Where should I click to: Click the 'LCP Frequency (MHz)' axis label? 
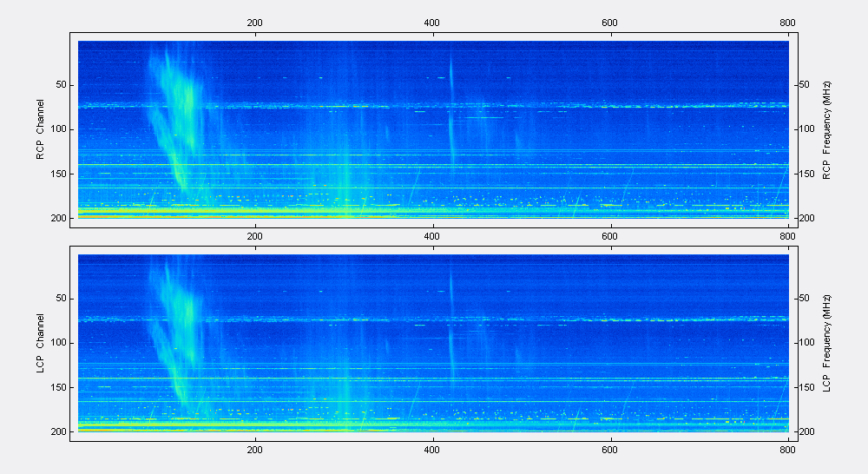click(x=826, y=343)
